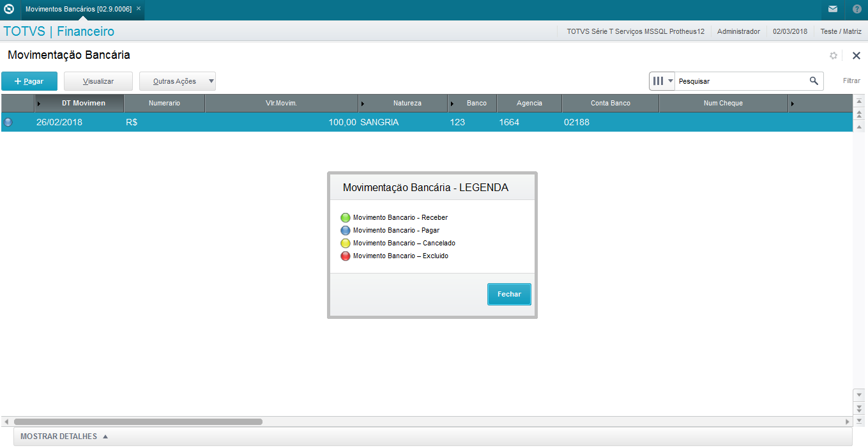868x448 pixels.
Task: Open the Outras Ações dropdown
Action: pyautogui.click(x=178, y=81)
